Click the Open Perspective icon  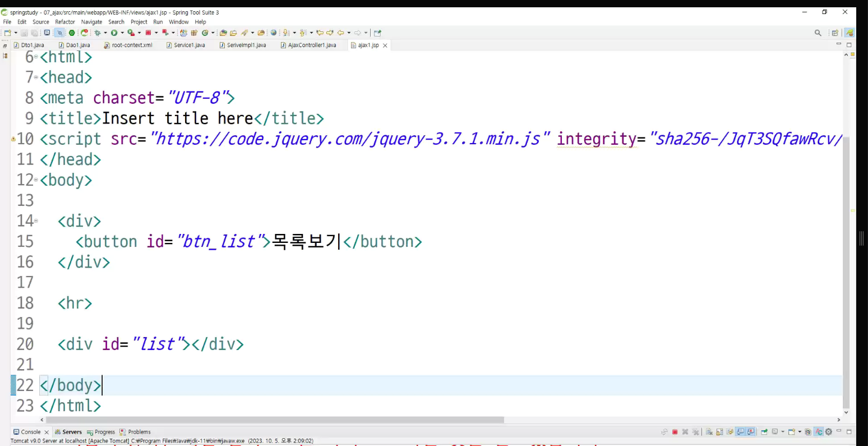pos(835,33)
